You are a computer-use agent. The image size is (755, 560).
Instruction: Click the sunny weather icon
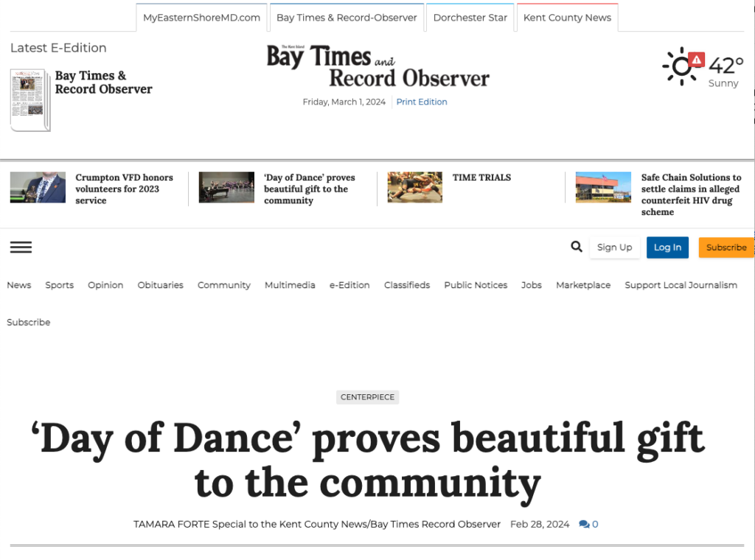coord(681,66)
